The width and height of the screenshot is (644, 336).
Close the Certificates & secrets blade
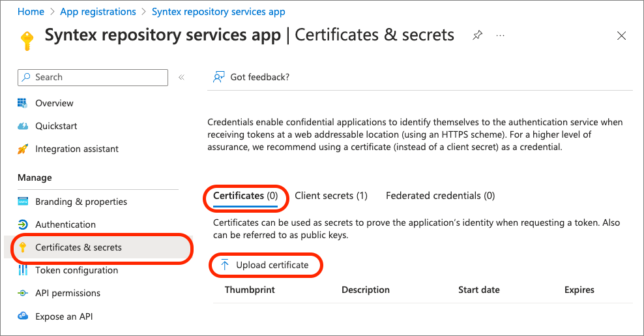coord(621,36)
